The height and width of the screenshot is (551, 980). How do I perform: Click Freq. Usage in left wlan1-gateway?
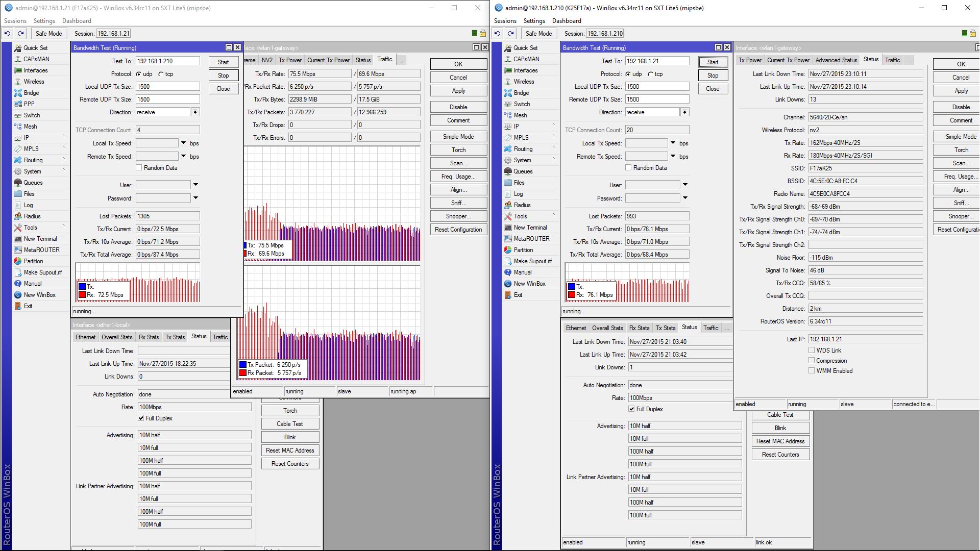click(458, 177)
